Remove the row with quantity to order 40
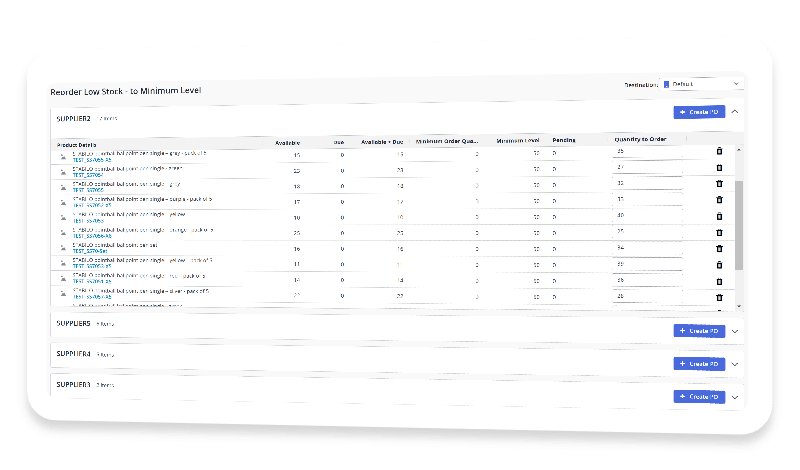 [x=718, y=216]
